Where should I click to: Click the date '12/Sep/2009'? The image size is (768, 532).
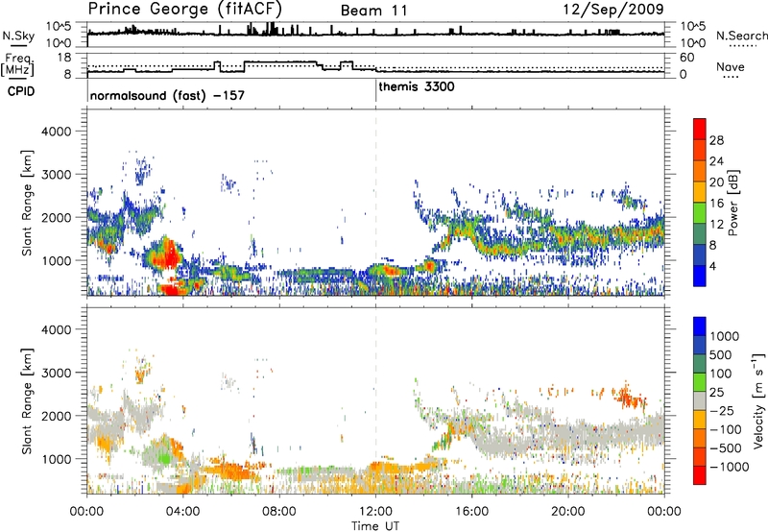pos(613,10)
